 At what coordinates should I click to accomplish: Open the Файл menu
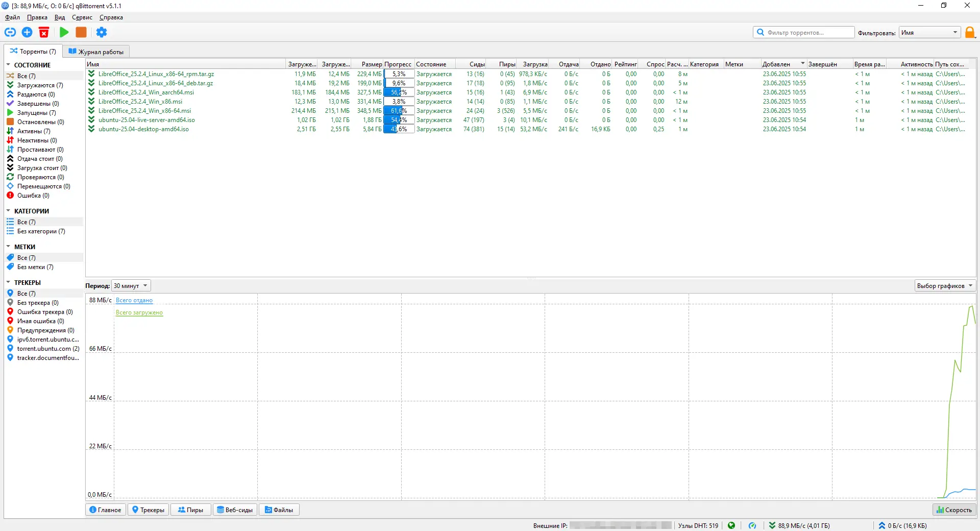pos(13,17)
